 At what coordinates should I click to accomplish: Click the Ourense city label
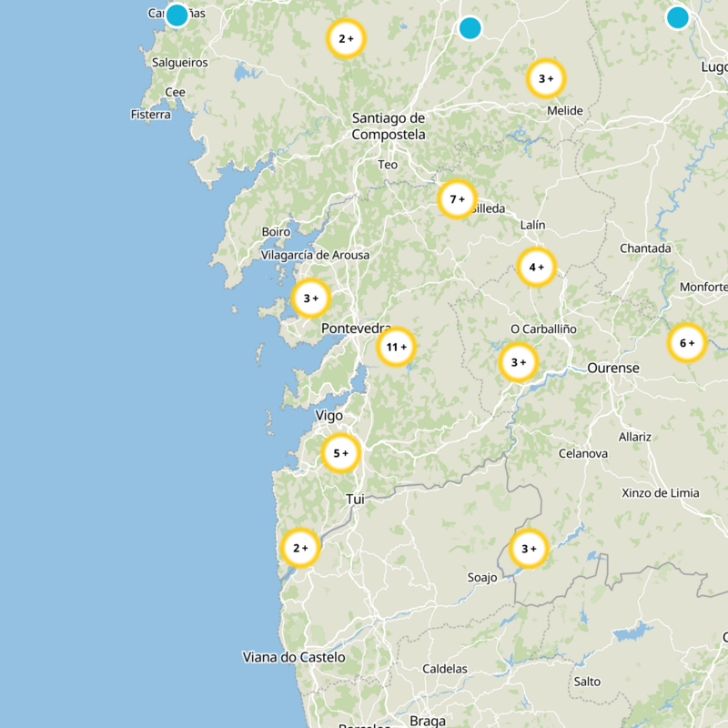[613, 369]
